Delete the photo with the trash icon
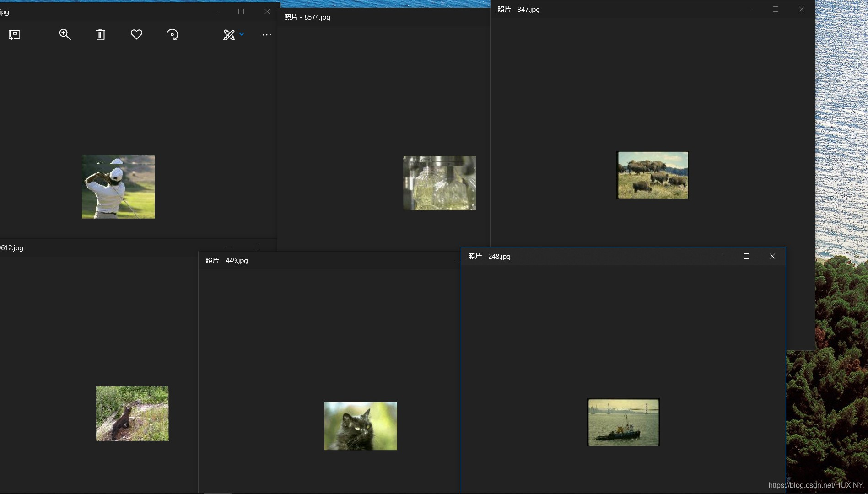This screenshot has height=494, width=868. click(101, 35)
